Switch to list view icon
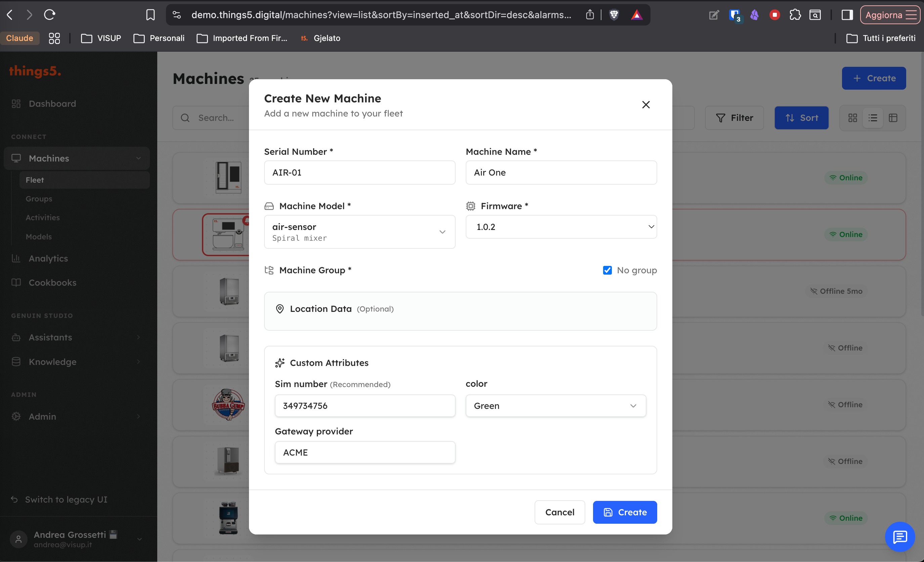 (873, 118)
